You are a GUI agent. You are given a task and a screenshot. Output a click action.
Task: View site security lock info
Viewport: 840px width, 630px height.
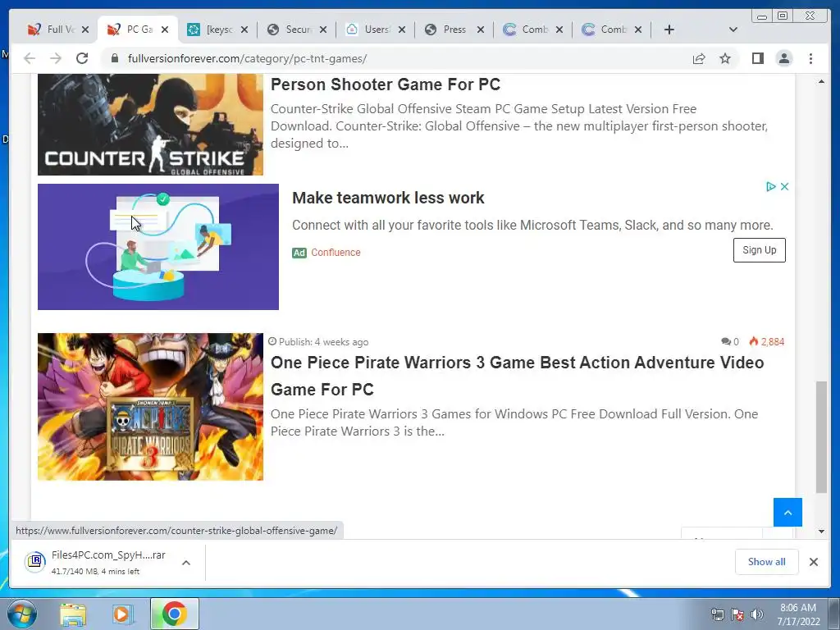[115, 58]
